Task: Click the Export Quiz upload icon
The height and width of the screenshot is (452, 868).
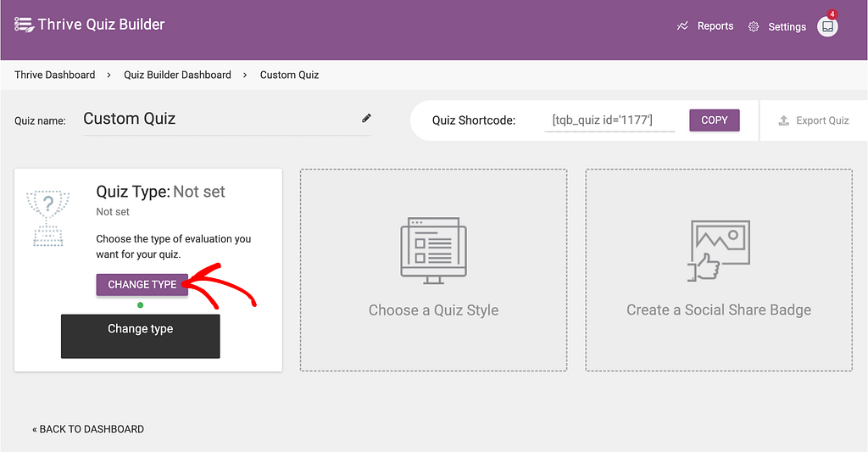Action: [783, 120]
